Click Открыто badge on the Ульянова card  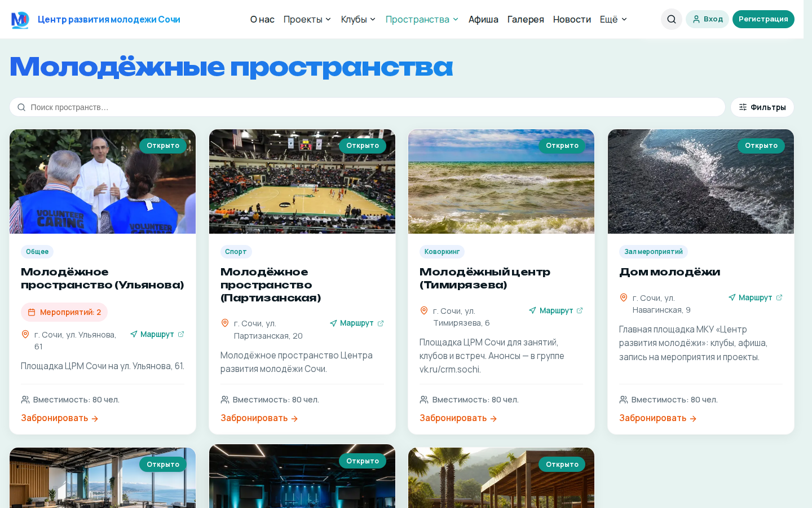(x=163, y=146)
